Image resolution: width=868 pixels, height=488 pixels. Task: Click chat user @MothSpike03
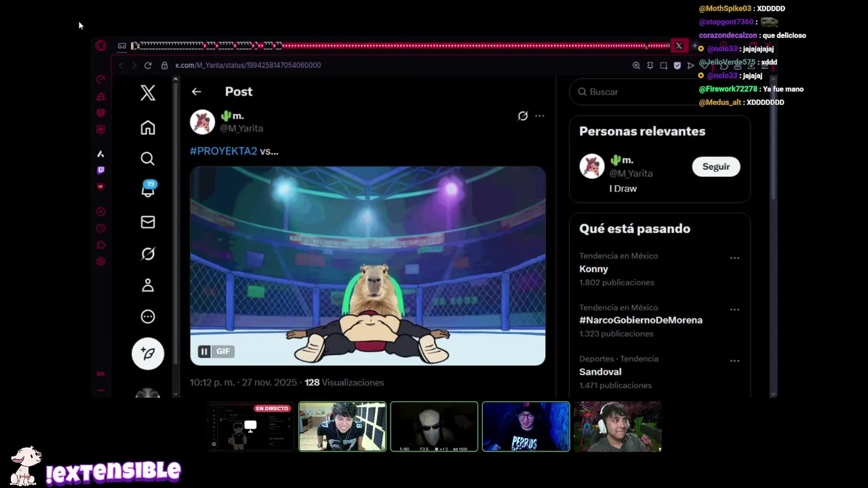[x=726, y=9]
